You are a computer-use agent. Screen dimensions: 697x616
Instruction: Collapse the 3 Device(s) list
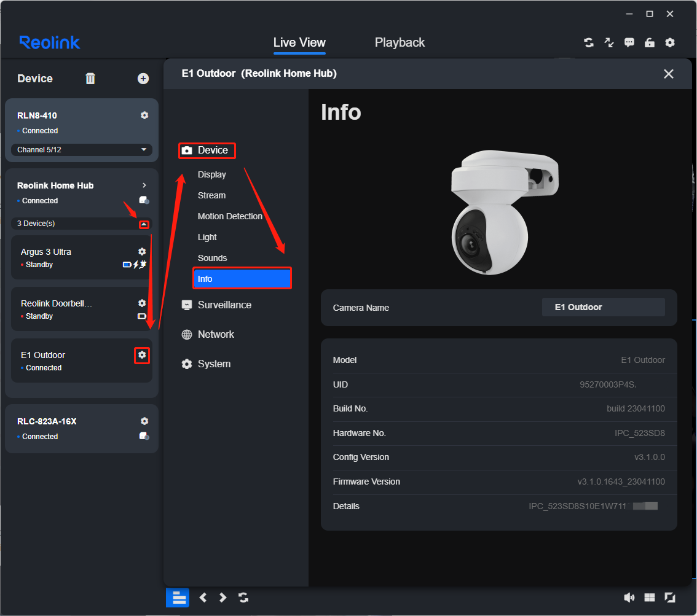tap(144, 224)
